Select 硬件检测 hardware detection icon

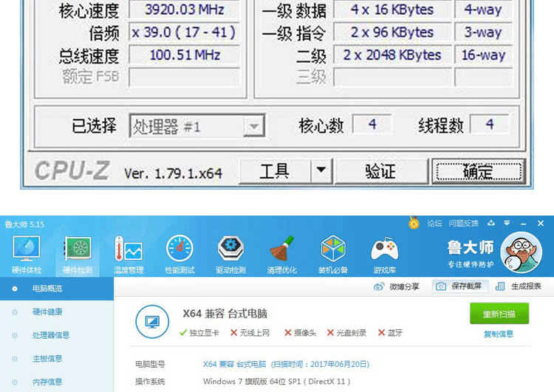[78, 255]
